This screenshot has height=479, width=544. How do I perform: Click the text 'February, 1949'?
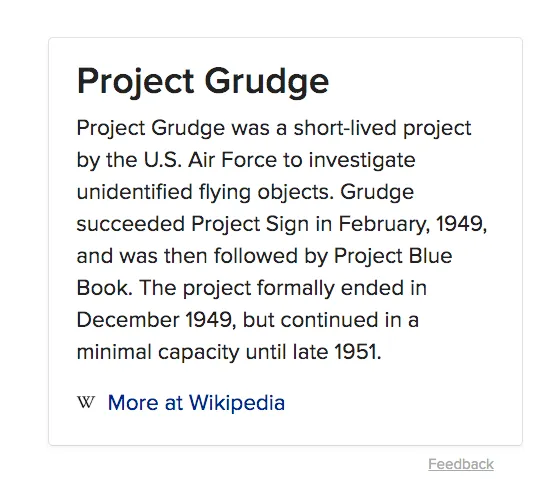pyautogui.click(x=413, y=224)
